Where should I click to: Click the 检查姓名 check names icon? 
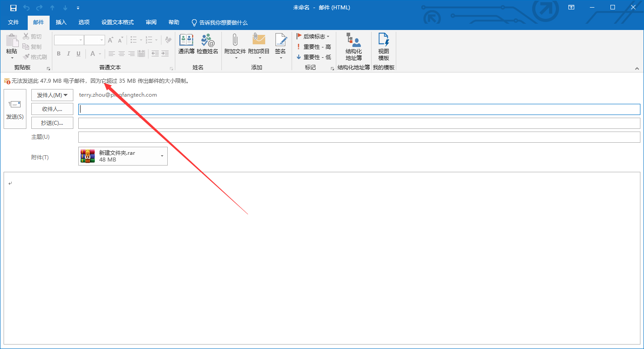point(208,44)
